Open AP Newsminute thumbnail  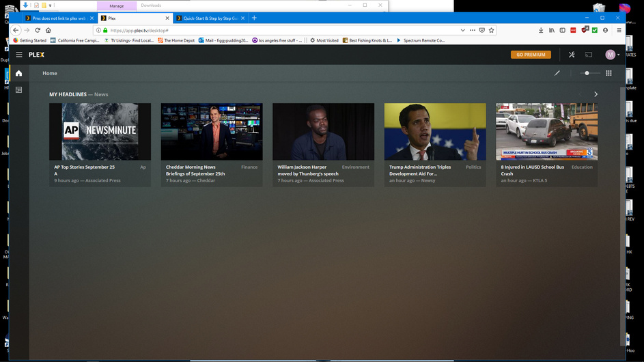click(100, 132)
